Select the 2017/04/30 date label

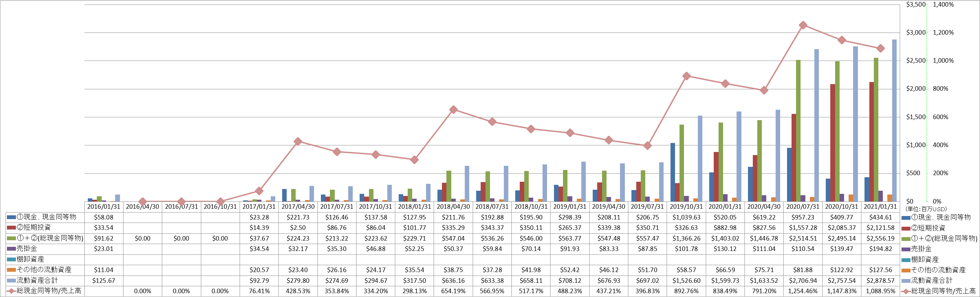point(298,207)
